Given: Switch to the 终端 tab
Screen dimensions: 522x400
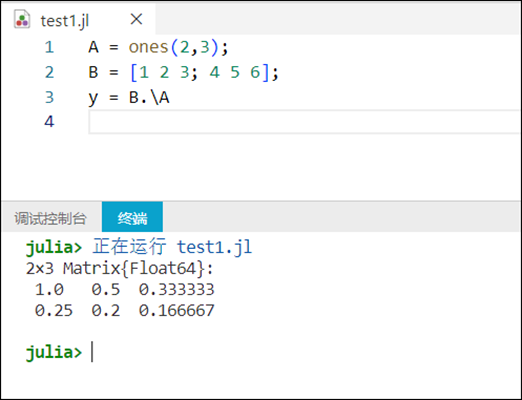Looking at the screenshot, I should point(132,217).
